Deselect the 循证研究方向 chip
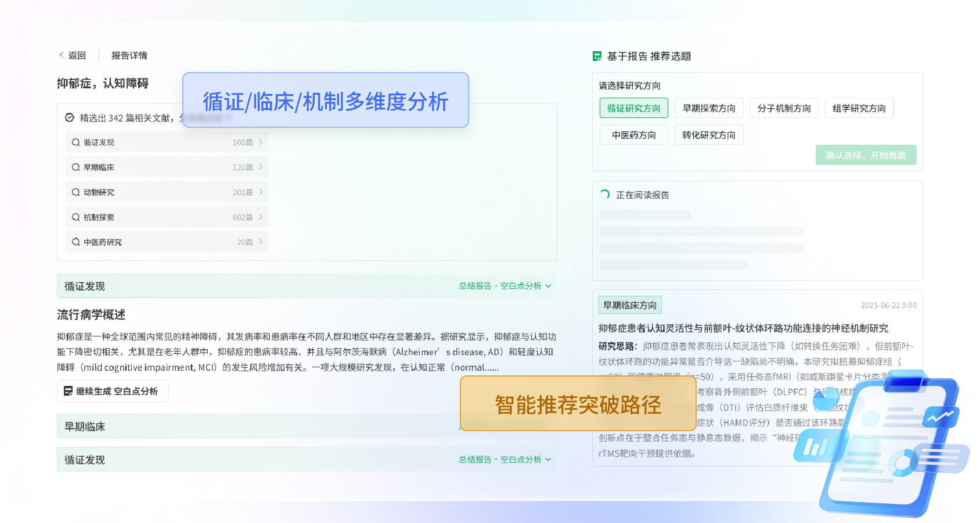 [633, 108]
